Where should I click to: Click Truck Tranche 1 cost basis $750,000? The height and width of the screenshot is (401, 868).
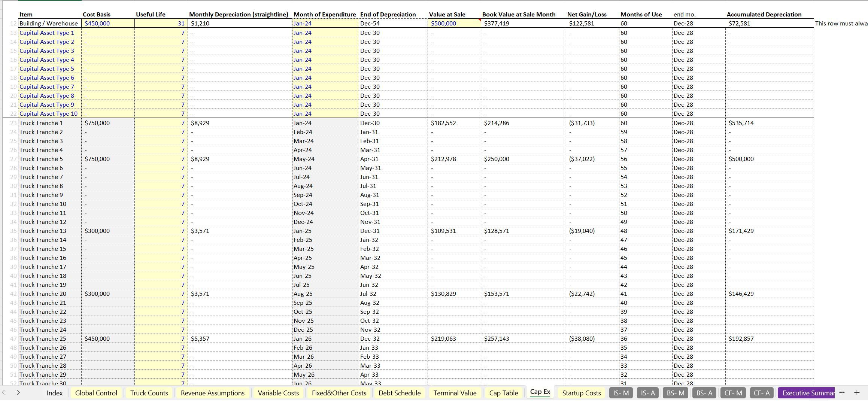pyautogui.click(x=108, y=123)
